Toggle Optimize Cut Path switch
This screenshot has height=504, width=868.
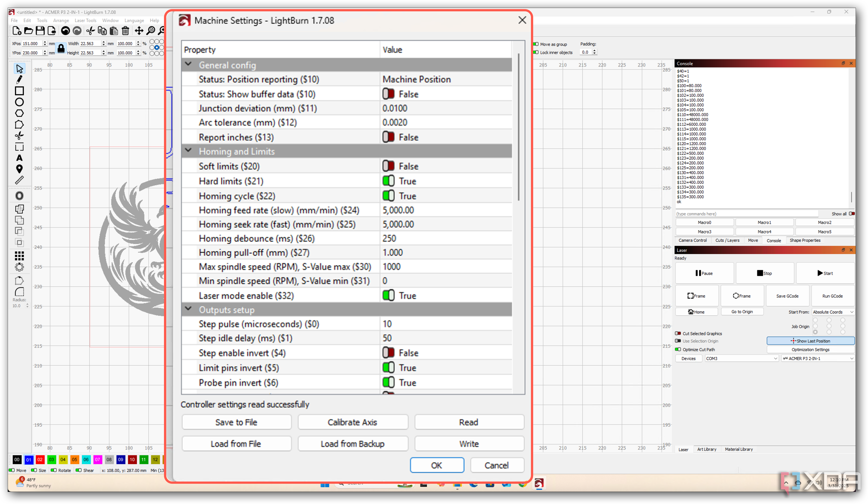pos(678,349)
